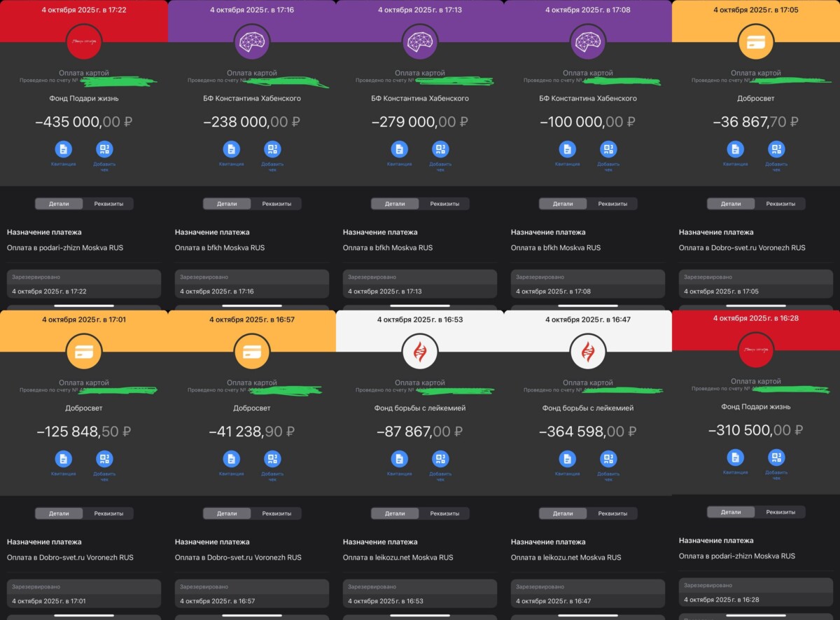
Task: Tap the red ribbon logo of the 16:47 payment
Action: pyautogui.click(x=588, y=352)
